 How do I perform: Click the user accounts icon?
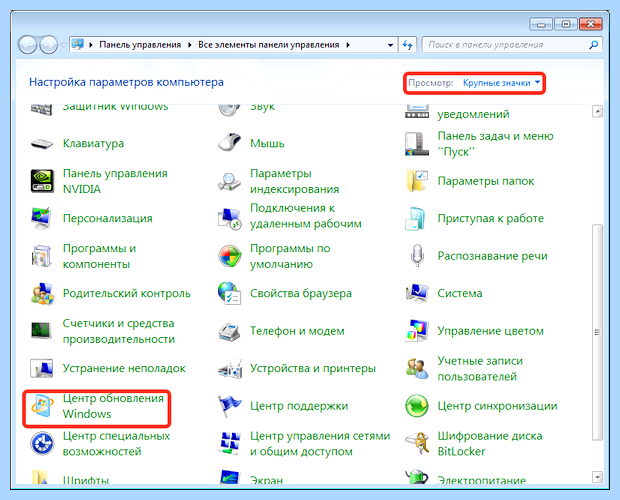tap(417, 368)
